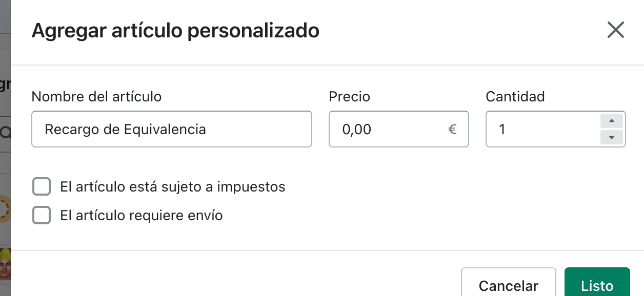Click the 'Nombre del artículo' field label
Screen dimensions: 644x296
pos(96,96)
